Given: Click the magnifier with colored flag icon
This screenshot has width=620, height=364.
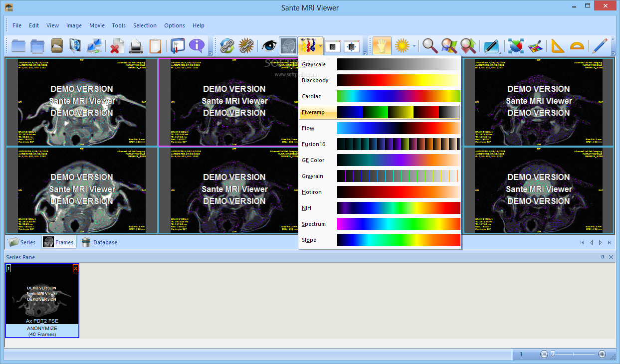Looking at the screenshot, I should coord(449,46).
